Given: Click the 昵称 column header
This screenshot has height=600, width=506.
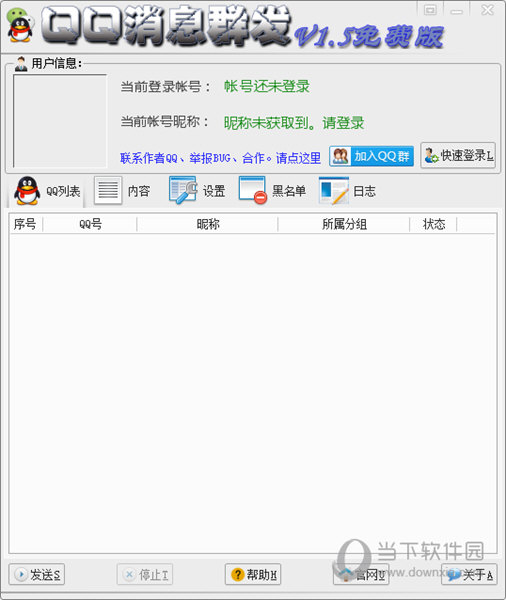Looking at the screenshot, I should [x=207, y=224].
